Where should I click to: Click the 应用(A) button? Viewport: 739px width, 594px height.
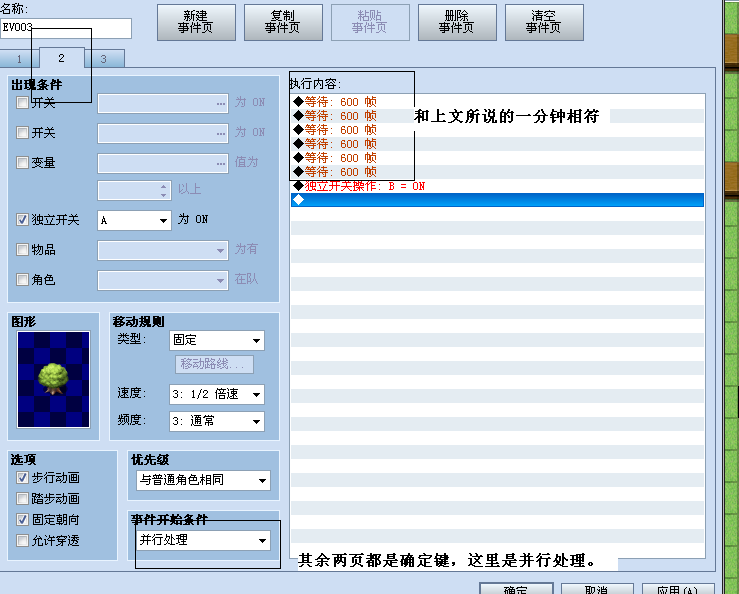coord(678,589)
